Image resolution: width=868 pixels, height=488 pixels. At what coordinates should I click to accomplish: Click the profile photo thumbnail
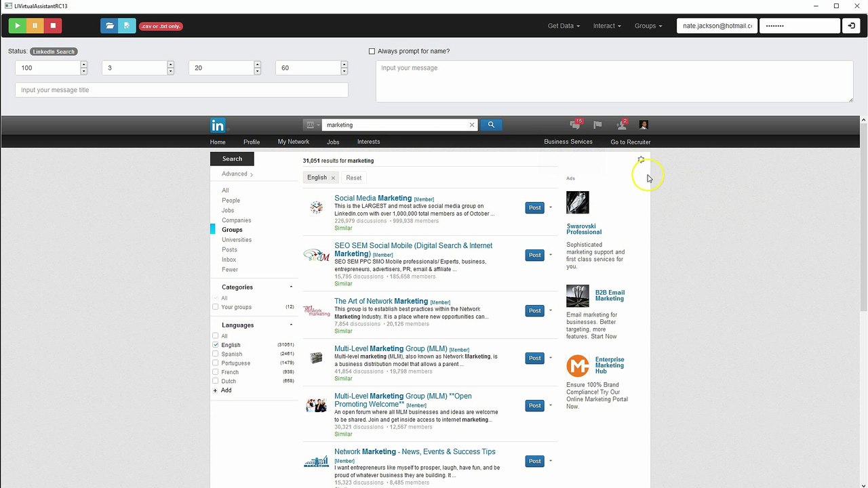tap(644, 125)
